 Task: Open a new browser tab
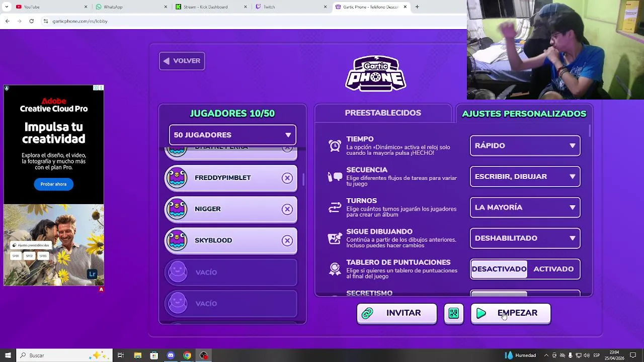pos(417,7)
